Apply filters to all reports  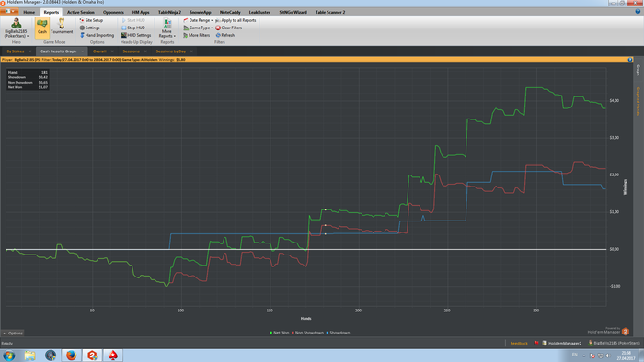(x=236, y=20)
